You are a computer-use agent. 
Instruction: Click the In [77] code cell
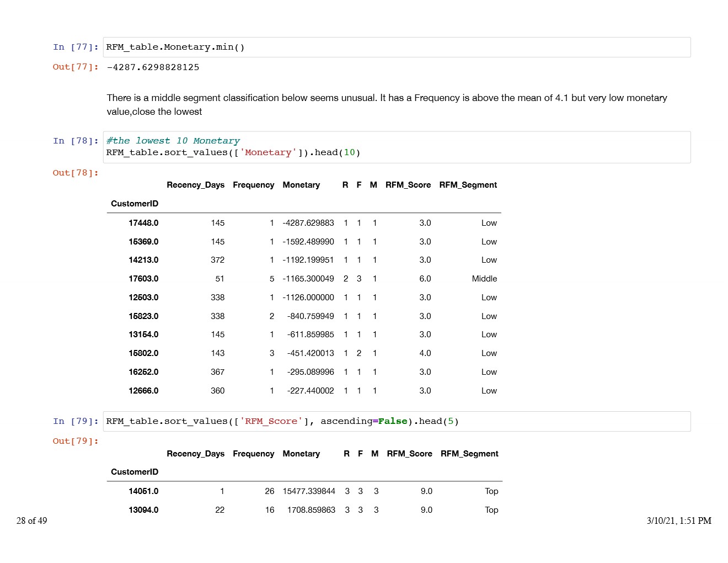tap(396, 47)
